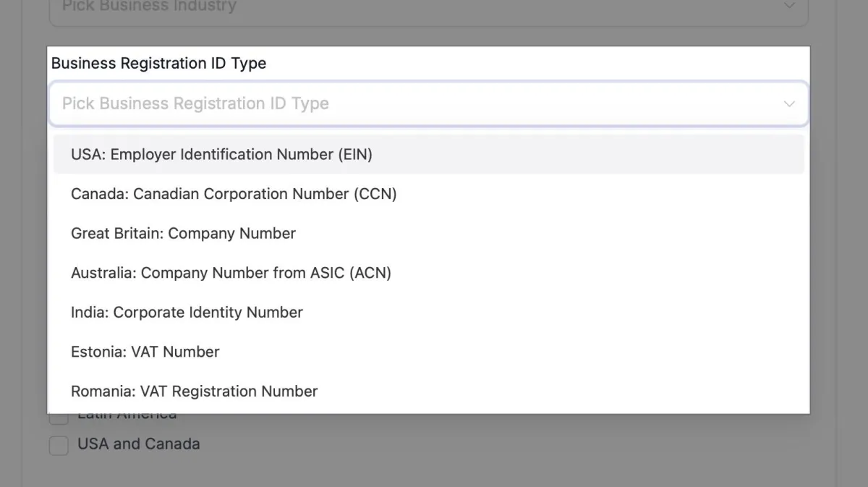Click blank area right of Romania option

(x=564, y=391)
